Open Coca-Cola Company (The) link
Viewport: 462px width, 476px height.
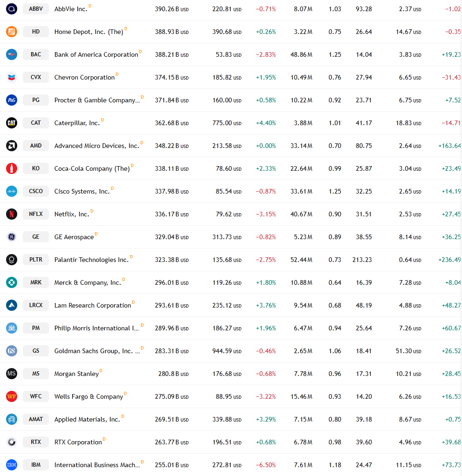coord(92,168)
